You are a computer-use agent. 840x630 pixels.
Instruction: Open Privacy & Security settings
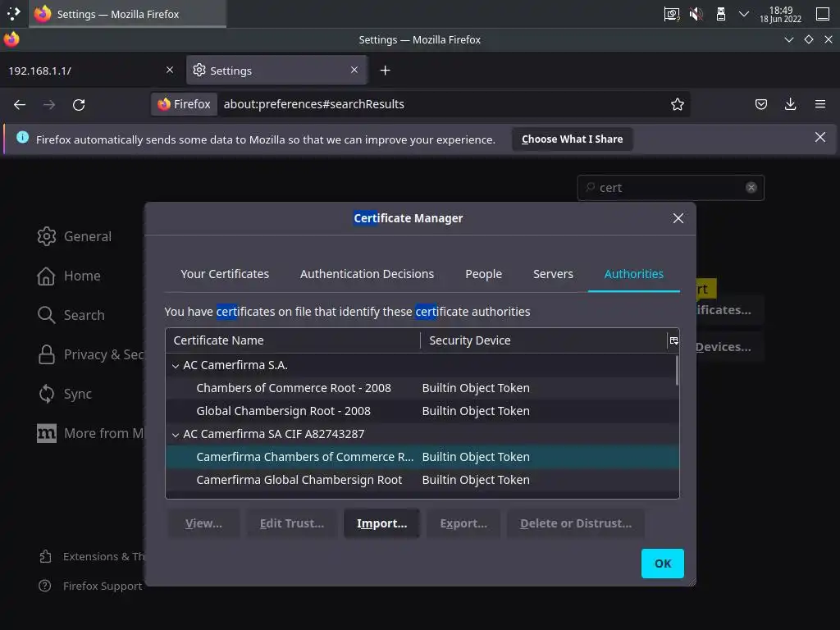point(90,354)
